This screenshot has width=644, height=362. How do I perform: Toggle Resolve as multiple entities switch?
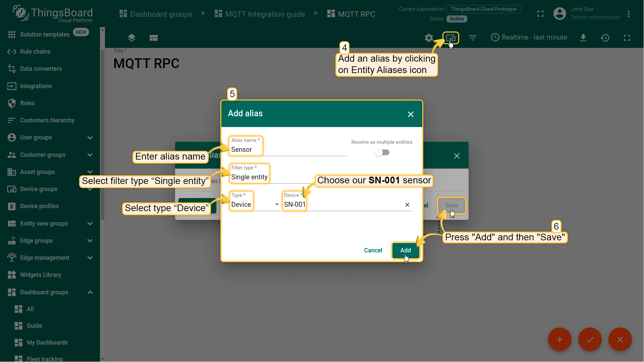[382, 153]
